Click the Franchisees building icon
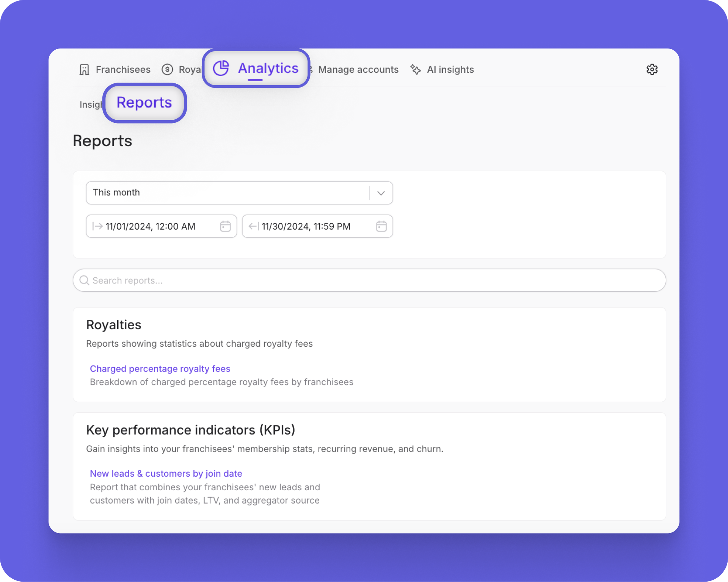This screenshot has width=728, height=582. 84,70
